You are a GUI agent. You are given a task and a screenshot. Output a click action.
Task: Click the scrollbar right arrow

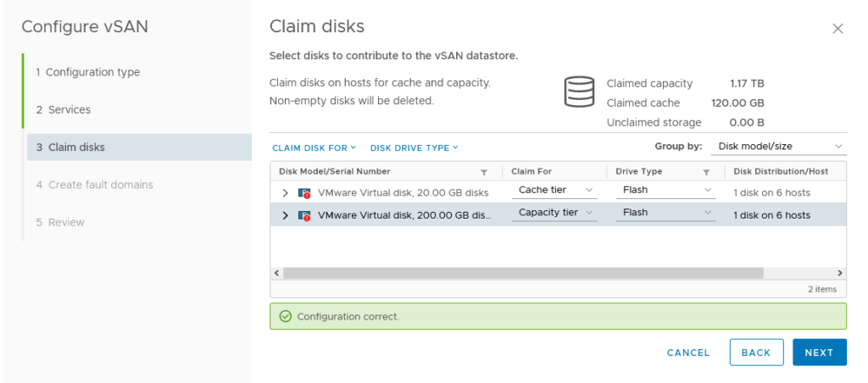[x=840, y=273]
